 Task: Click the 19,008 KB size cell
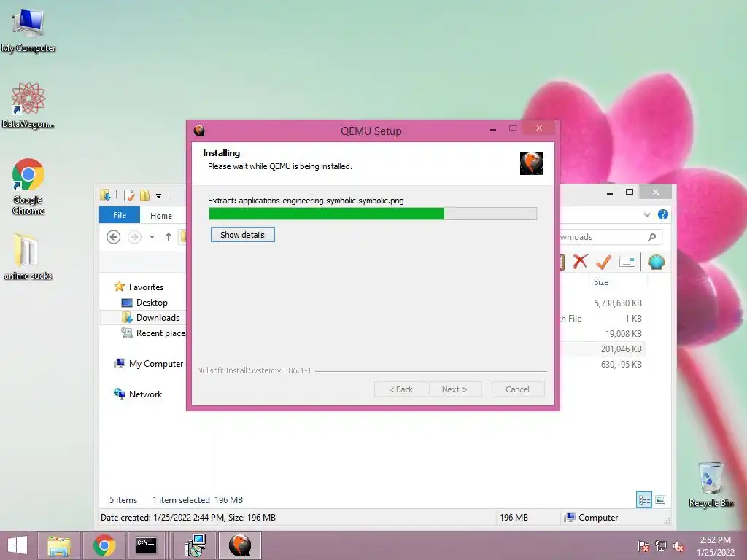pyautogui.click(x=624, y=334)
